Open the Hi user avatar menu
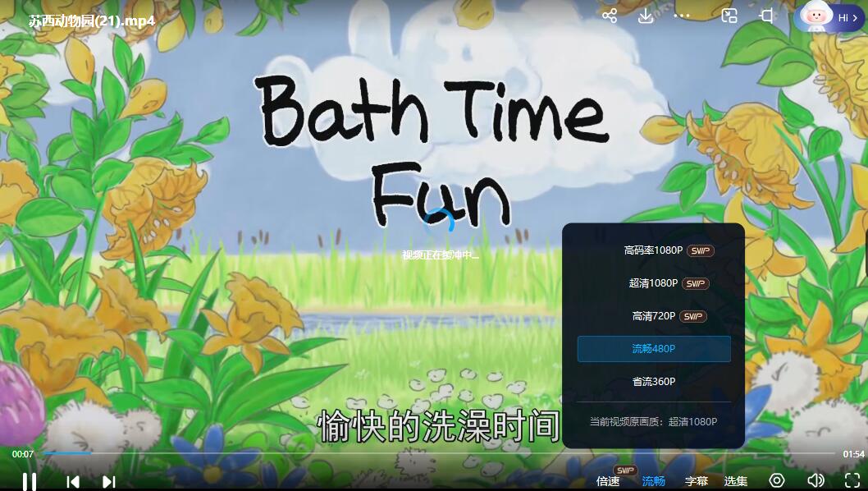The height and width of the screenshot is (491, 868). point(829,17)
